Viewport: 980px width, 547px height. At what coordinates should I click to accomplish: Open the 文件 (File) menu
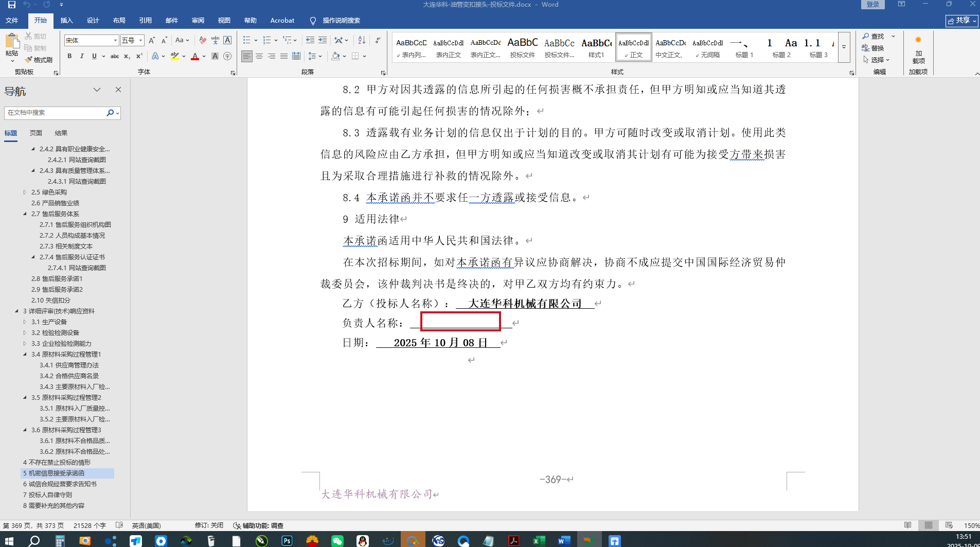tap(12, 21)
